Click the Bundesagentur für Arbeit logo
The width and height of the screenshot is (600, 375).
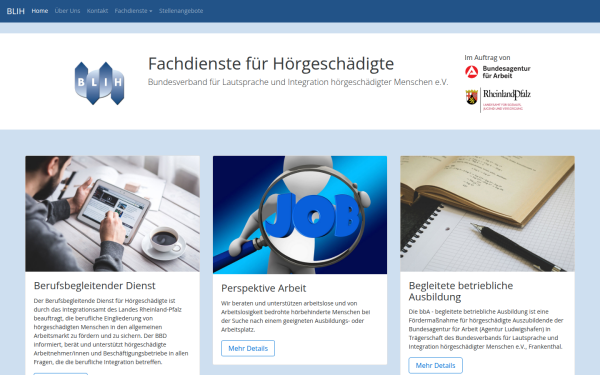tap(497, 72)
